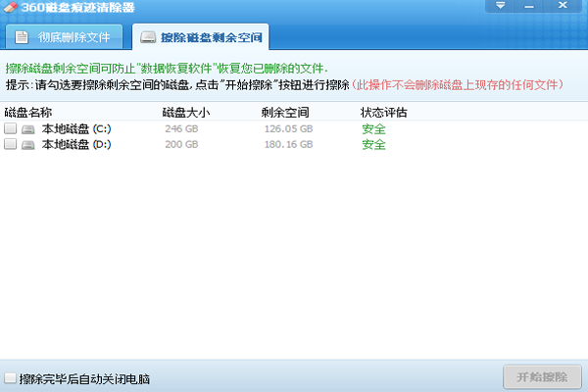
Task: Click the drive icon for 本地磁盘 (D:)
Action: point(28,145)
